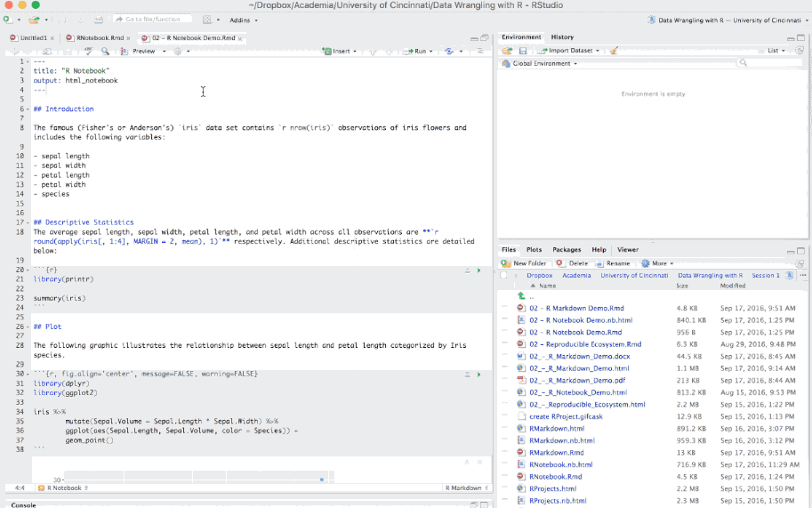Collapse the Introduction section at line 6
The width and height of the screenshot is (812, 508).
point(28,109)
